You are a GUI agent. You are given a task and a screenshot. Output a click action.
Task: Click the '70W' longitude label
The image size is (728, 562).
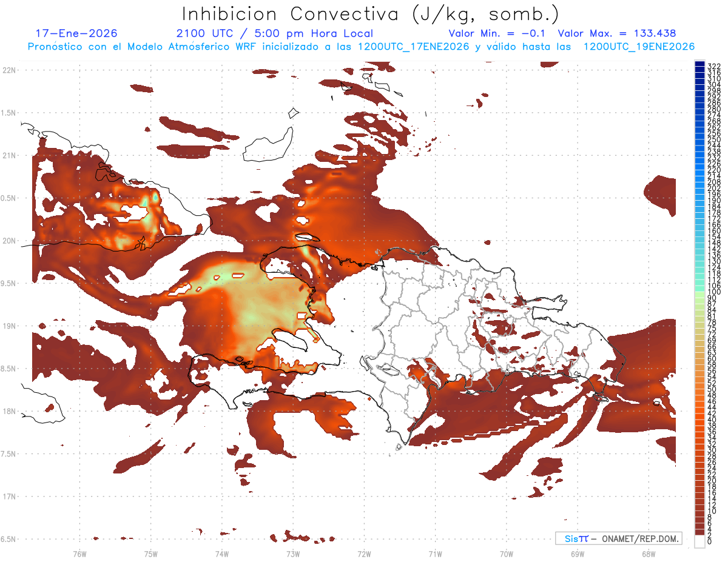[506, 554]
